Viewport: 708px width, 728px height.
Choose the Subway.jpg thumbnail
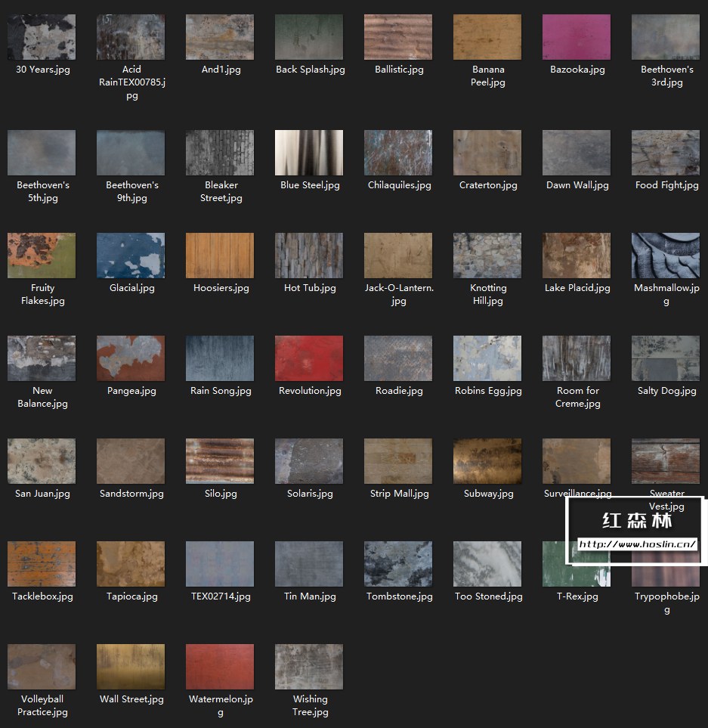(487, 461)
